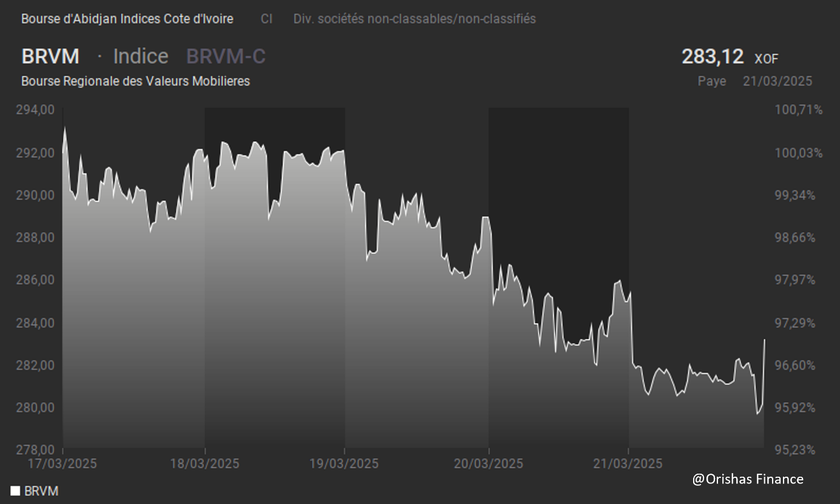Viewport: 840px width, 504px height.
Task: Click the white BRVM legend swatch
Action: 15,491
